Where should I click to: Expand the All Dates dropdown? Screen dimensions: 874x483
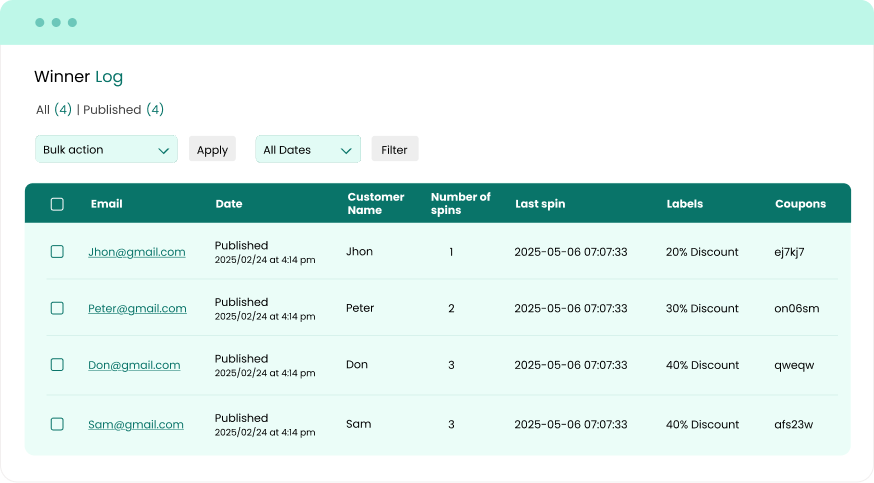[x=307, y=149]
